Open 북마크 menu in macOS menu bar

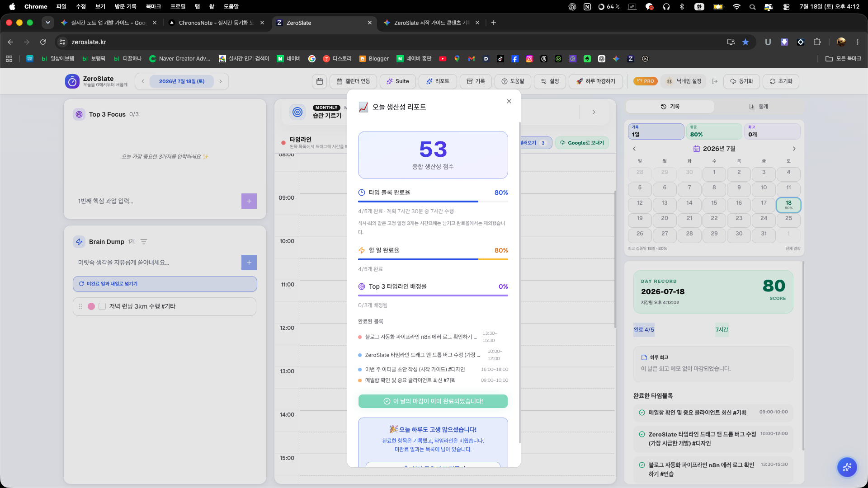[x=153, y=6]
